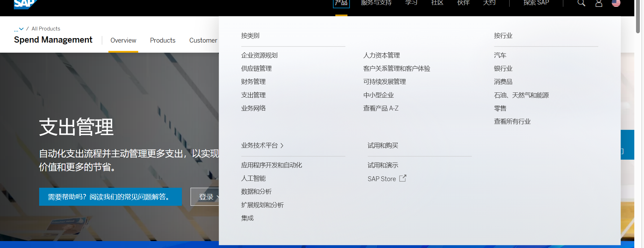644x248 pixels.
Task: Switch to the Products tab
Action: point(163,41)
